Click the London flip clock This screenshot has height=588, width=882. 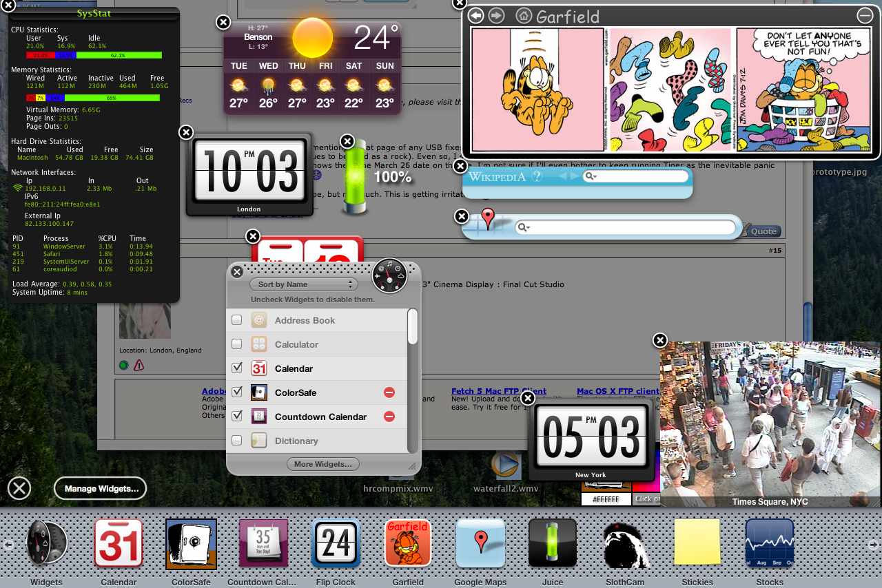pos(249,173)
